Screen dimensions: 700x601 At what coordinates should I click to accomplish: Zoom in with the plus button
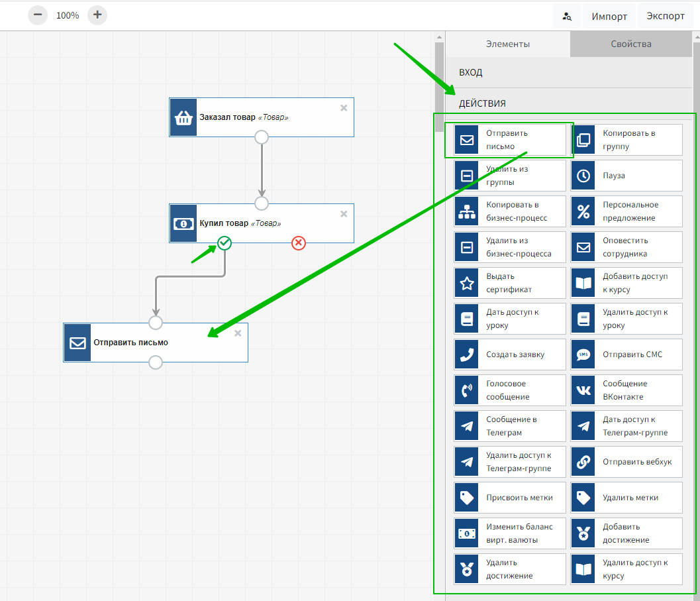tap(97, 15)
